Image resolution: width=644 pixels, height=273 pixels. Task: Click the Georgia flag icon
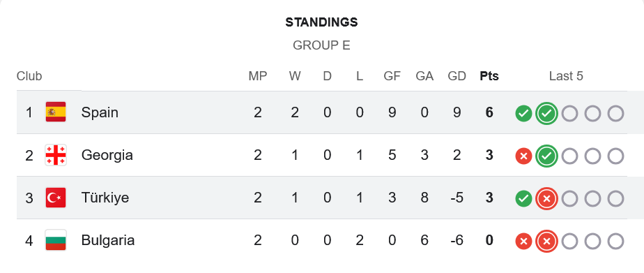click(x=56, y=155)
